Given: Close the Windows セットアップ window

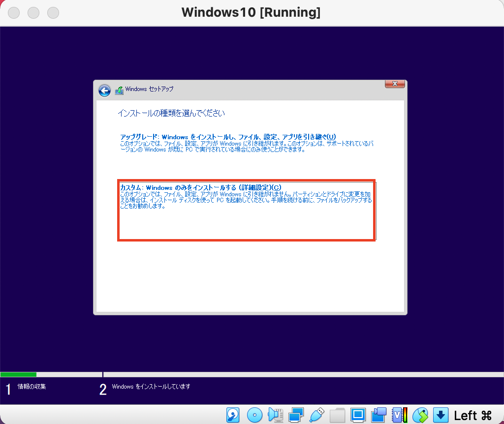Looking at the screenshot, I should click(395, 84).
